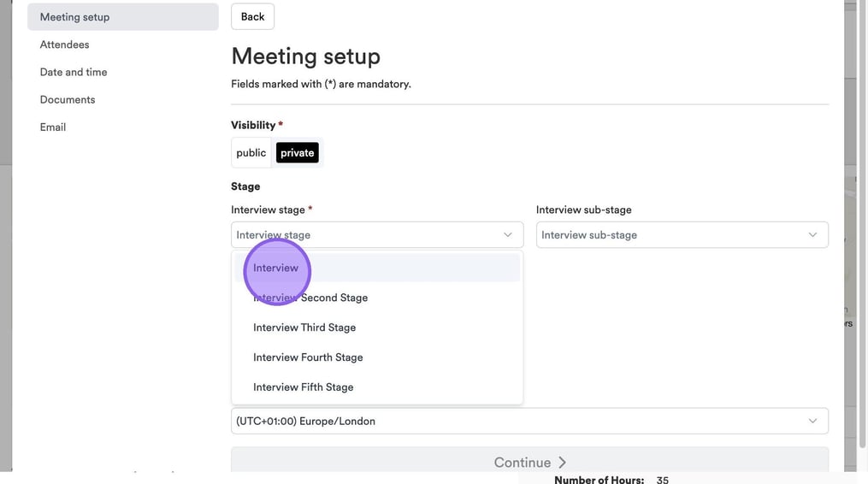Set visibility to private

tap(297, 153)
